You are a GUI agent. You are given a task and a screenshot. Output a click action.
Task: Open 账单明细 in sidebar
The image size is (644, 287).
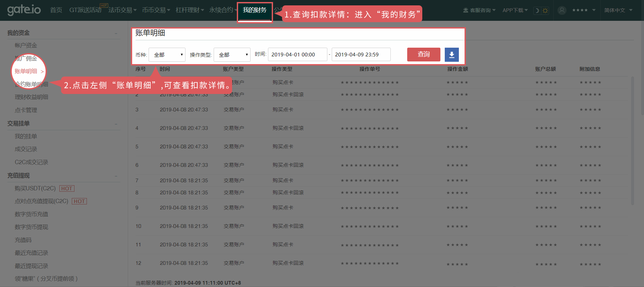click(26, 71)
